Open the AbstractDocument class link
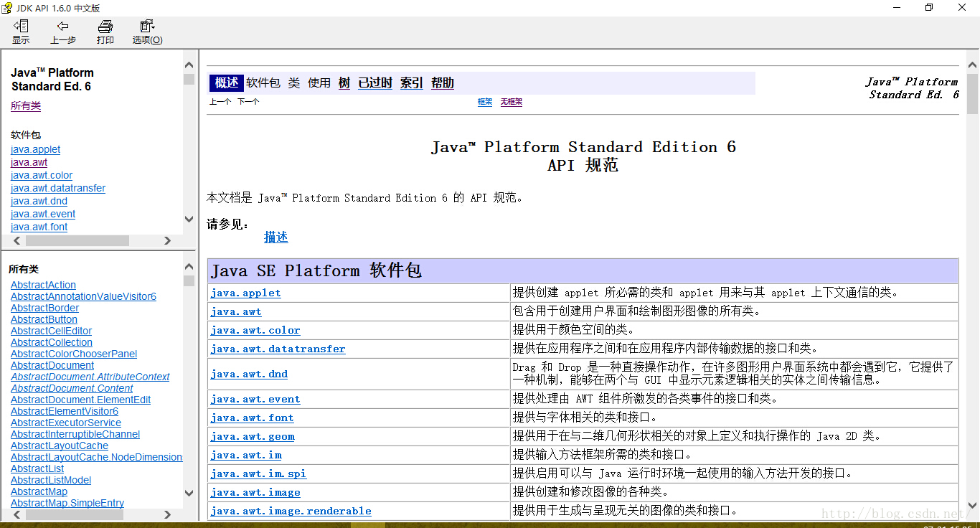The height and width of the screenshot is (528, 980). click(52, 365)
